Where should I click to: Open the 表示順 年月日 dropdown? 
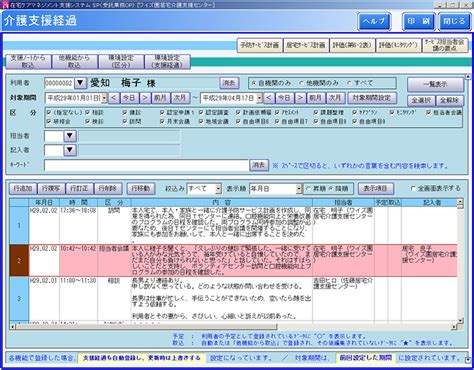299,189
